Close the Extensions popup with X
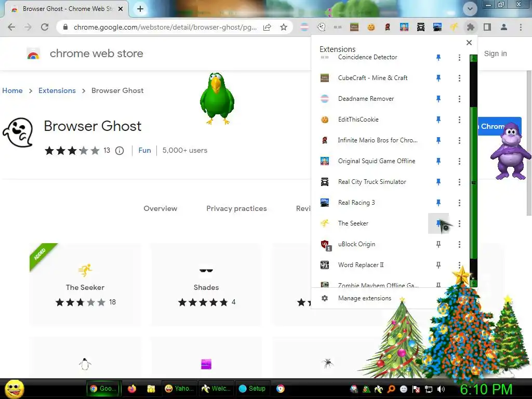Image resolution: width=532 pixels, height=399 pixels. click(469, 43)
